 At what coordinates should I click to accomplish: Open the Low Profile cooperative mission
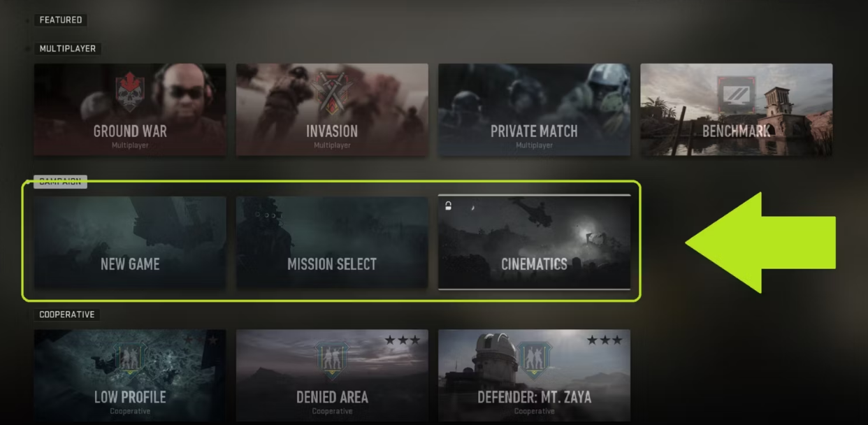point(130,375)
